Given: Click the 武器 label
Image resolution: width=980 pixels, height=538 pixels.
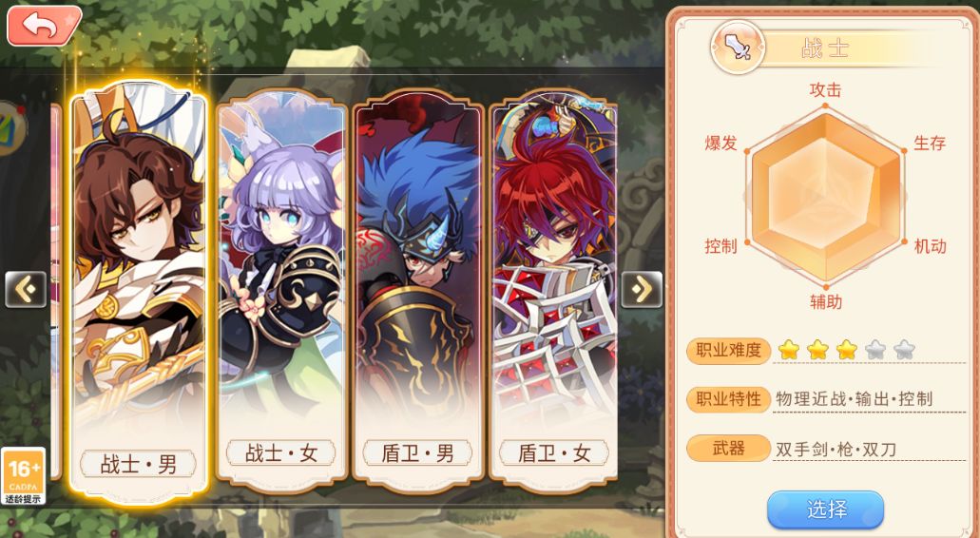Looking at the screenshot, I should pos(728,448).
